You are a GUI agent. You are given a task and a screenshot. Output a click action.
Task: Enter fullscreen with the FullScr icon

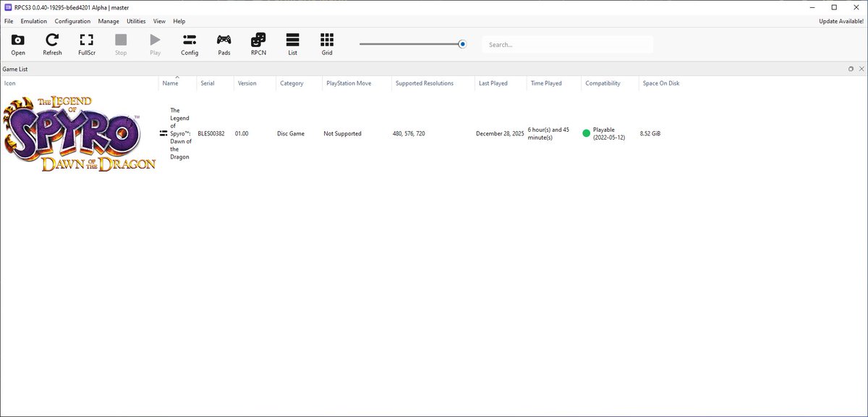87,44
